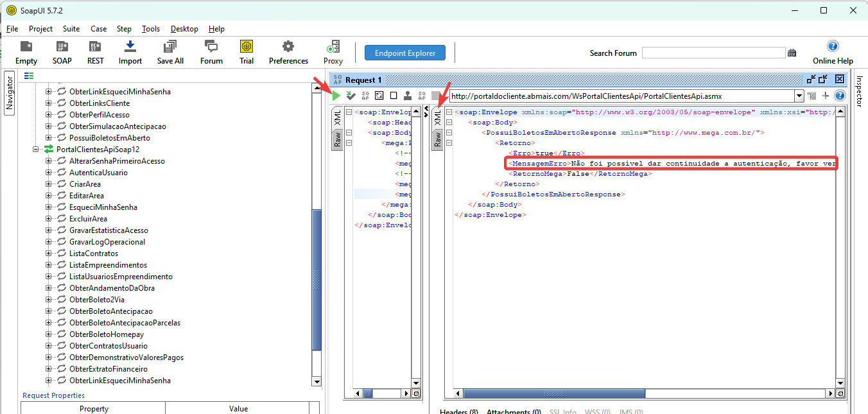Viewport: 868px width, 414px height.
Task: Click the SOAP project toolbar icon
Action: tap(62, 53)
